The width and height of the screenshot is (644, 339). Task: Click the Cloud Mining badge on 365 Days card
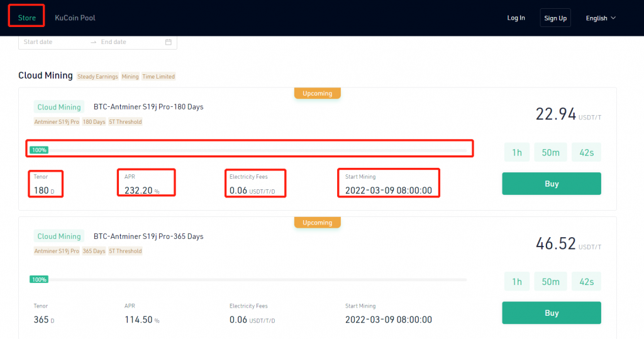(59, 236)
